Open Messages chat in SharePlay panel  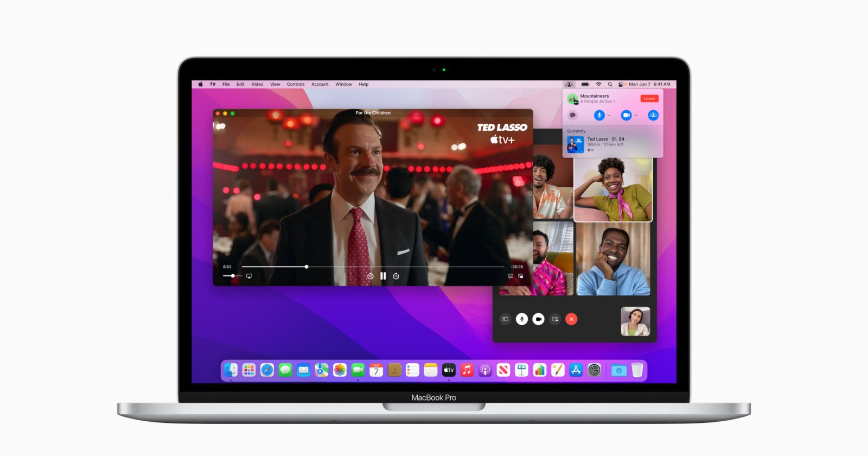pos(572,115)
